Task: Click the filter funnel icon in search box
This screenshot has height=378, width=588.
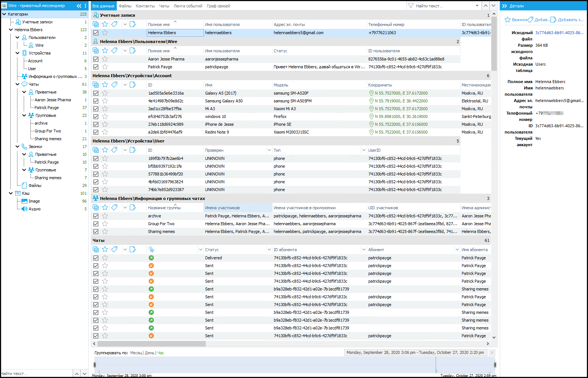Action: [411, 6]
